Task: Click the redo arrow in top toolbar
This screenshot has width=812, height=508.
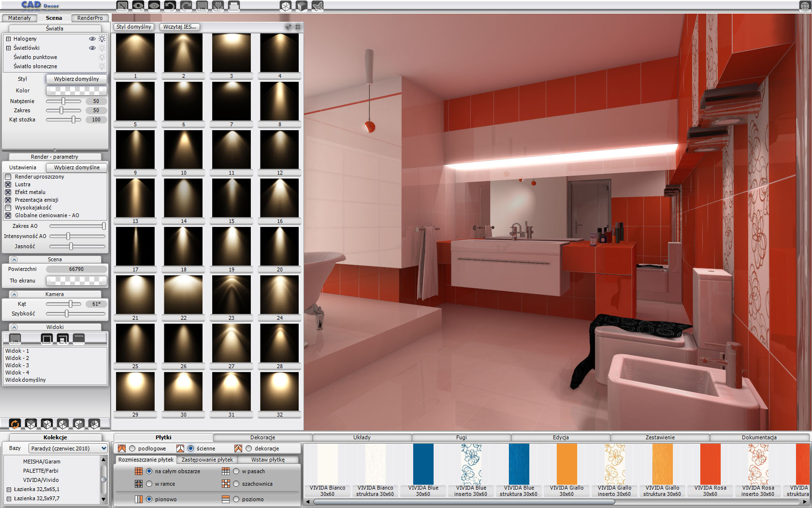Action: pos(186,6)
